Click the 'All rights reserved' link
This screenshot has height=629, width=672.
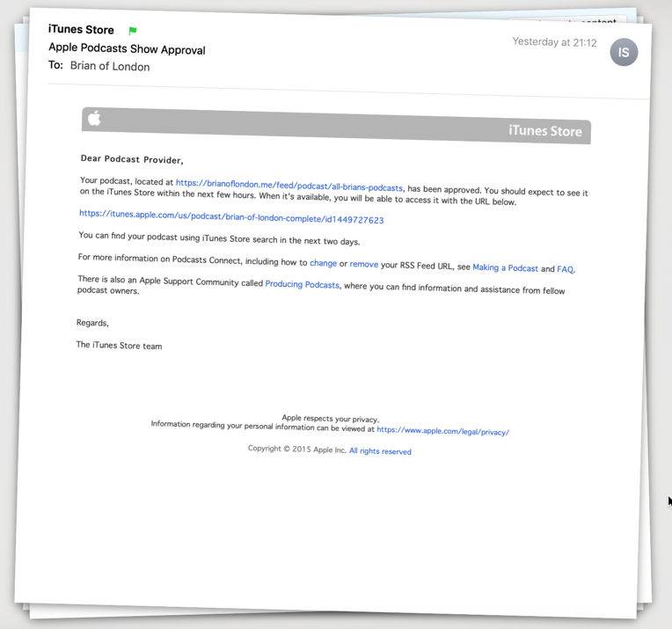(380, 451)
